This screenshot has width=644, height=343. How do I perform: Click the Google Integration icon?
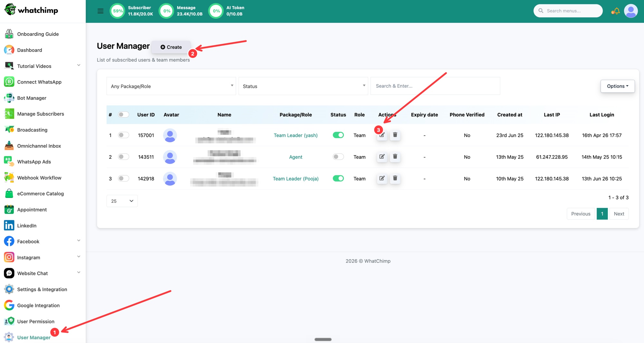pos(9,305)
